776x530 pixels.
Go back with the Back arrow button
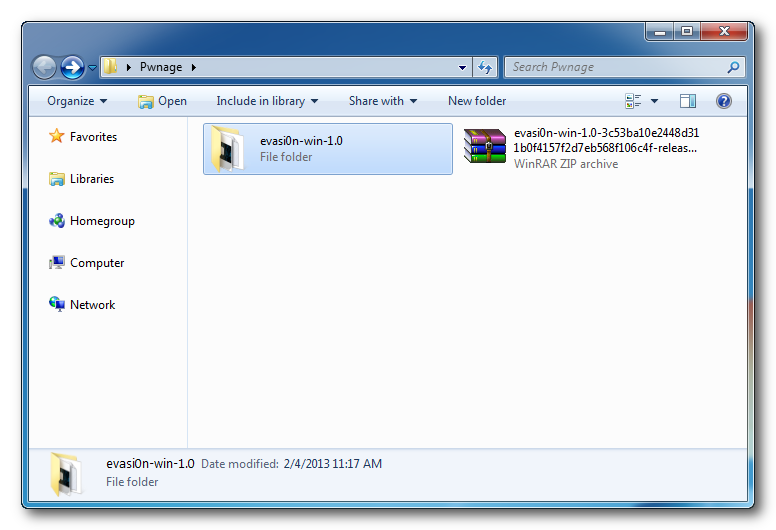[44, 67]
